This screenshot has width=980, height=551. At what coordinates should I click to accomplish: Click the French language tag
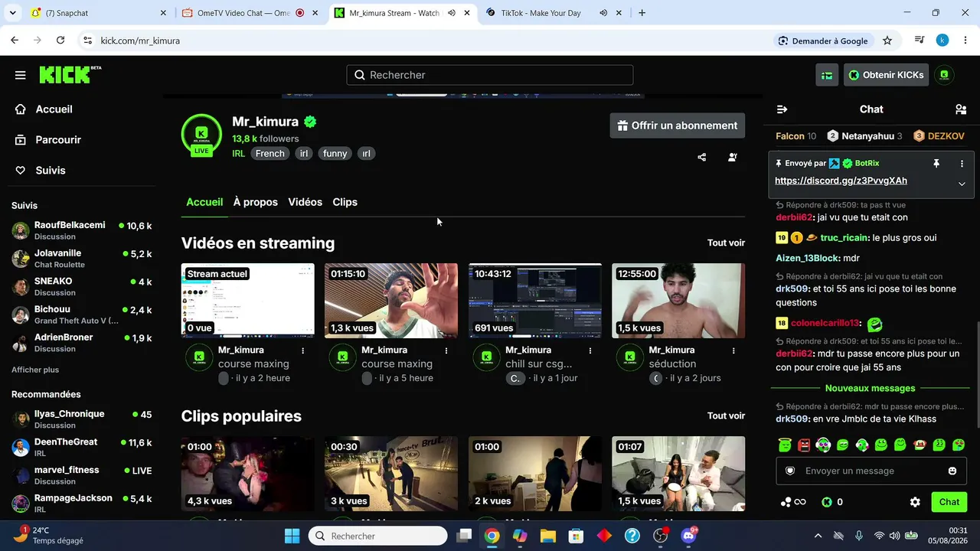(x=270, y=153)
